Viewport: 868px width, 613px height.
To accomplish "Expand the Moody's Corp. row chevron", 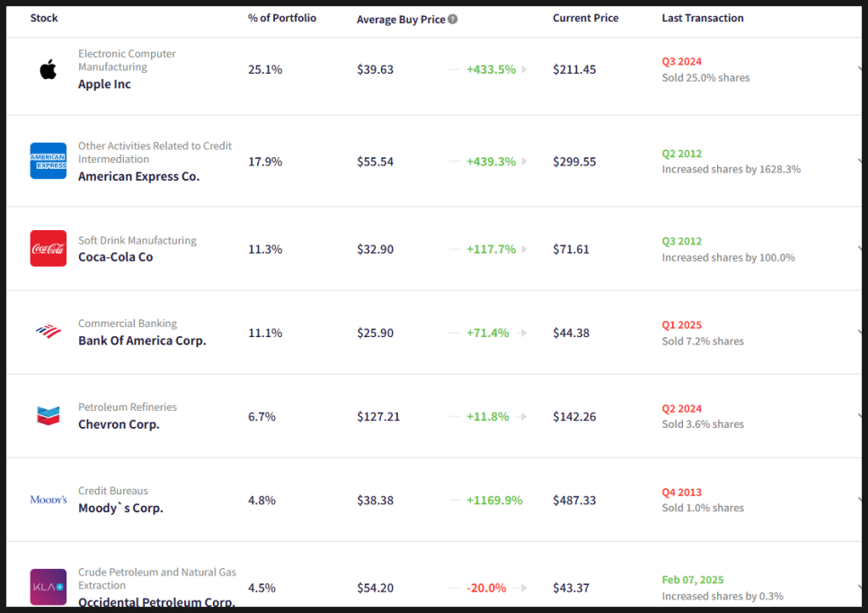I will [860, 500].
